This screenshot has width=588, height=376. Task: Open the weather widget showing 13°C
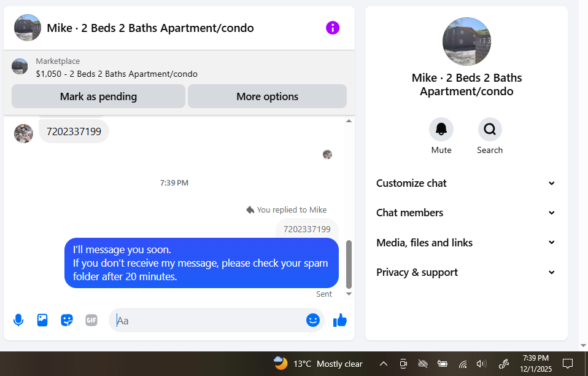318,364
